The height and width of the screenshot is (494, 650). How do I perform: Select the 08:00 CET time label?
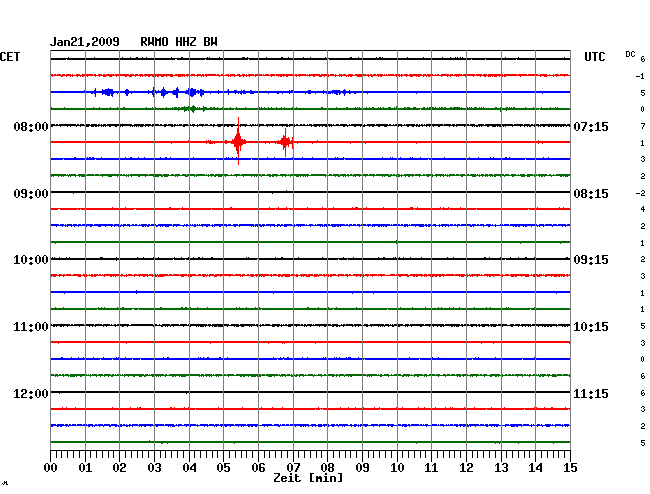[31, 126]
